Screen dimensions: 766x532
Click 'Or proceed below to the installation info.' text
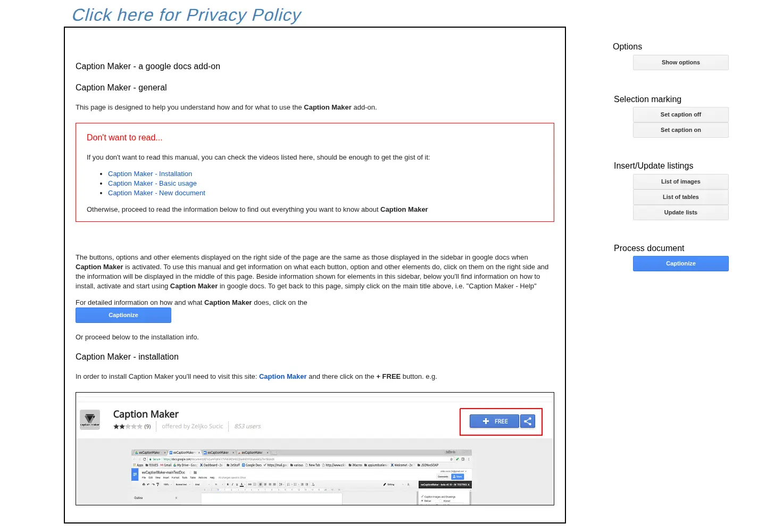point(137,337)
